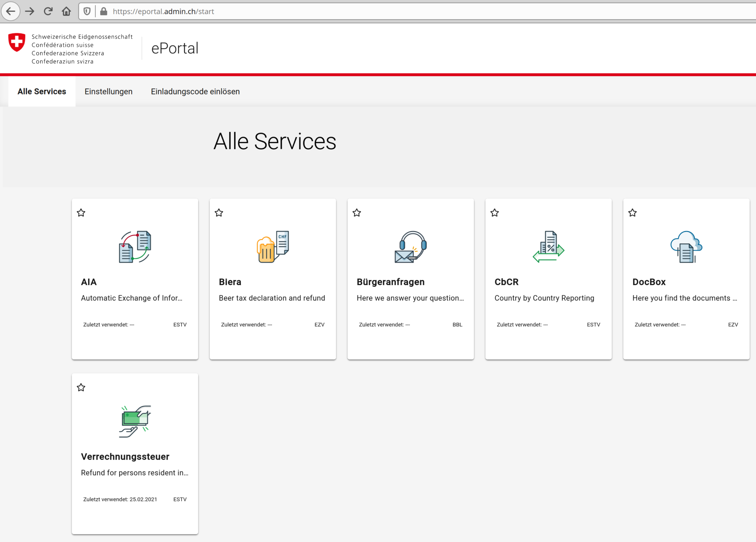Screen dimensions: 756x542
Task: Click the browser home button
Action: (66, 11)
